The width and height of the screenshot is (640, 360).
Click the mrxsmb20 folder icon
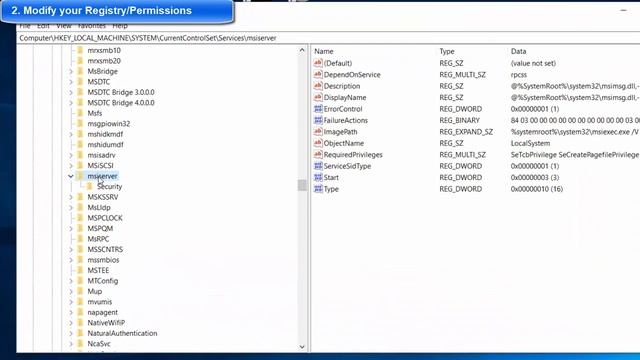(x=80, y=60)
